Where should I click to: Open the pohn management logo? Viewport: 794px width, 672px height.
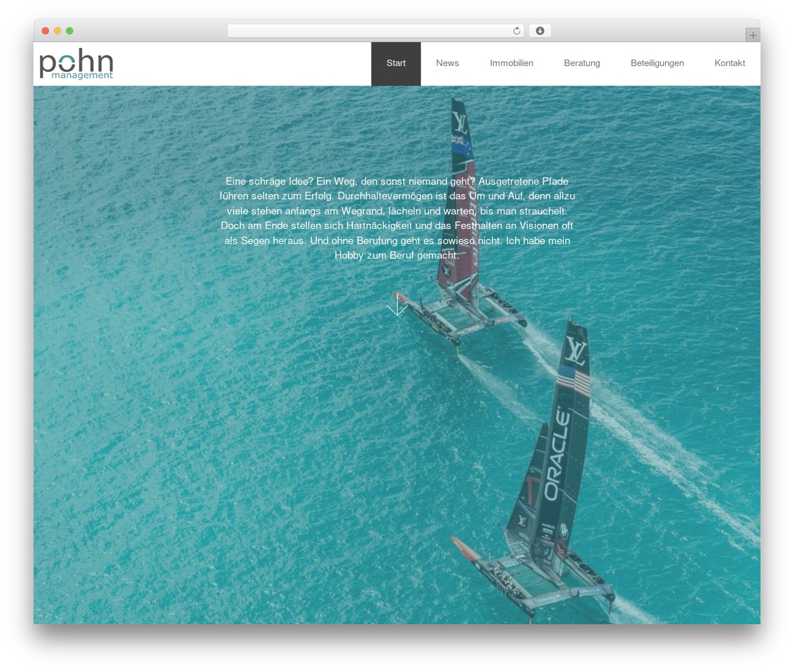point(76,64)
